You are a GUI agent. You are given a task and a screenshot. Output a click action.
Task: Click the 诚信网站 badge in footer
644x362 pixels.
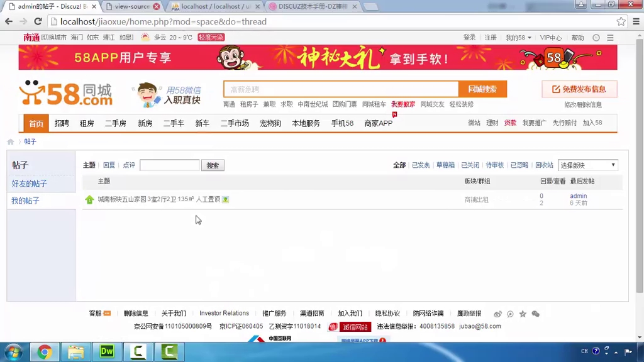(x=350, y=327)
